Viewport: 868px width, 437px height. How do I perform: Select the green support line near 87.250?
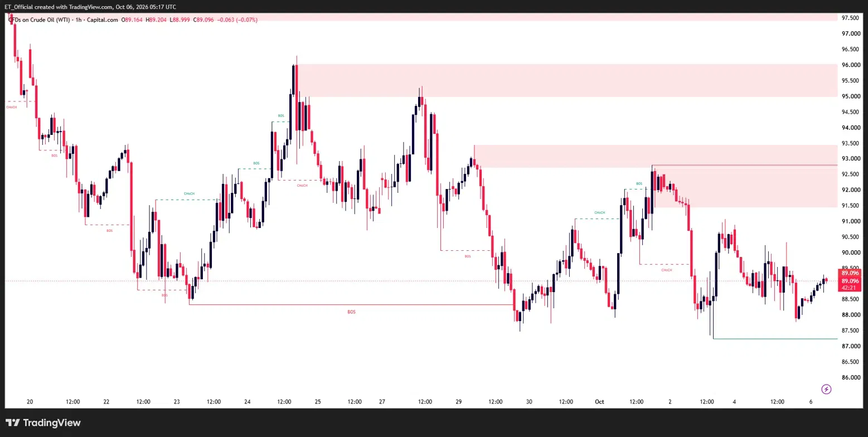775,339
